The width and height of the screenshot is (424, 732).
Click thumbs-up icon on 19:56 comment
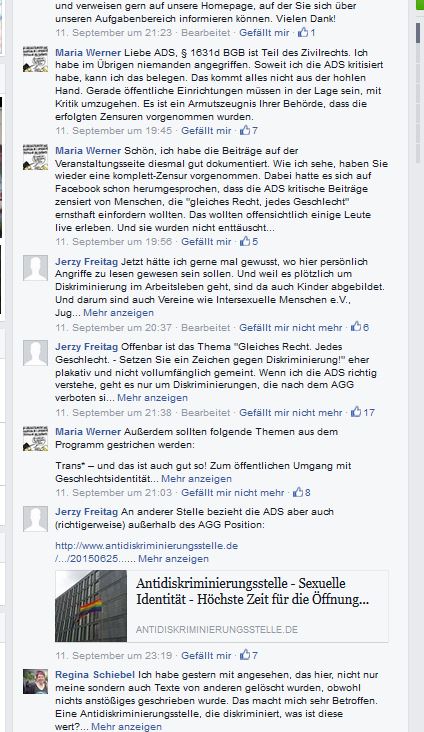245,241
